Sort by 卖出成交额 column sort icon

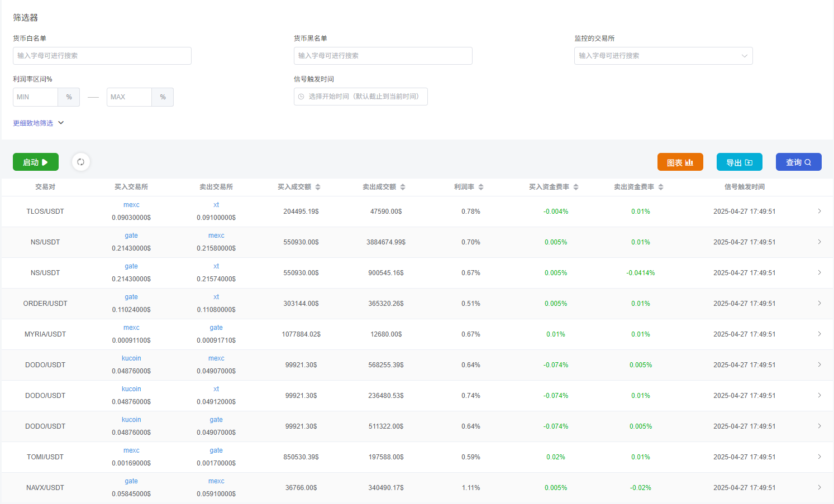coord(403,187)
